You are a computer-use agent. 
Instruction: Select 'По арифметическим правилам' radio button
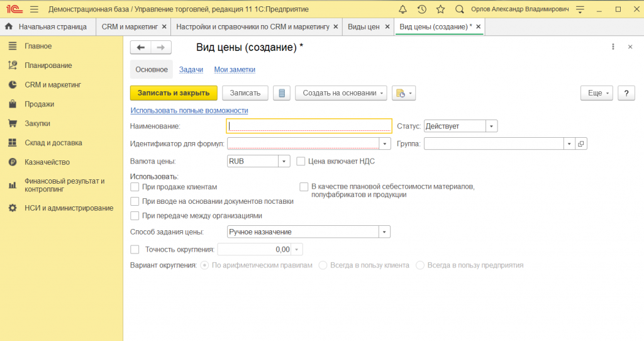tap(204, 266)
